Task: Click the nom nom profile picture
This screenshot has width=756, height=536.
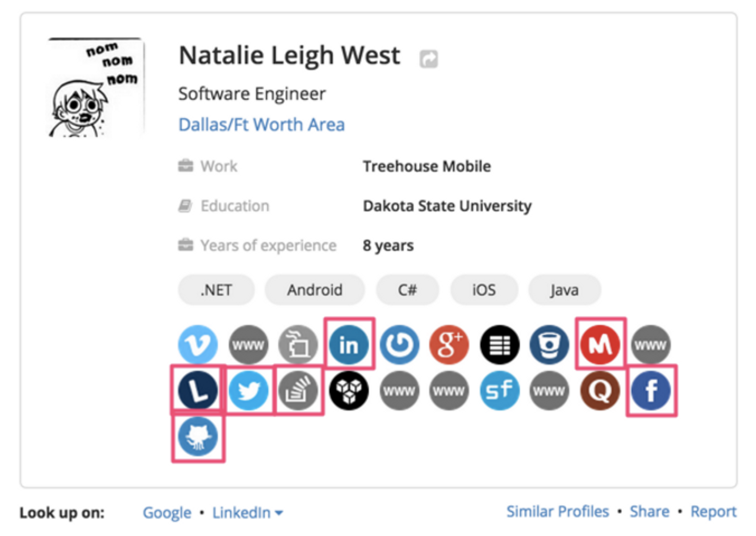Action: click(96, 88)
